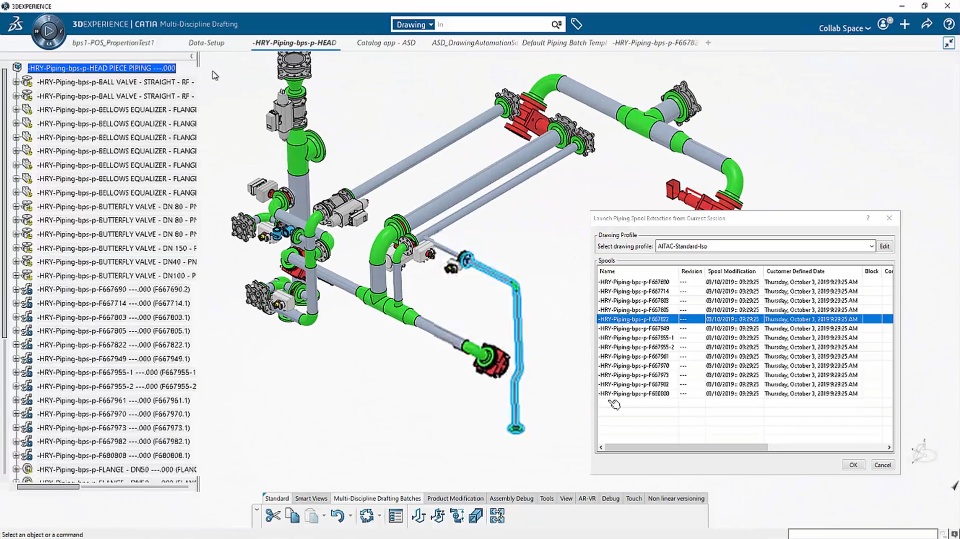
Task: Move the tree panel vertical scrollbar
Action: (x=5, y=202)
